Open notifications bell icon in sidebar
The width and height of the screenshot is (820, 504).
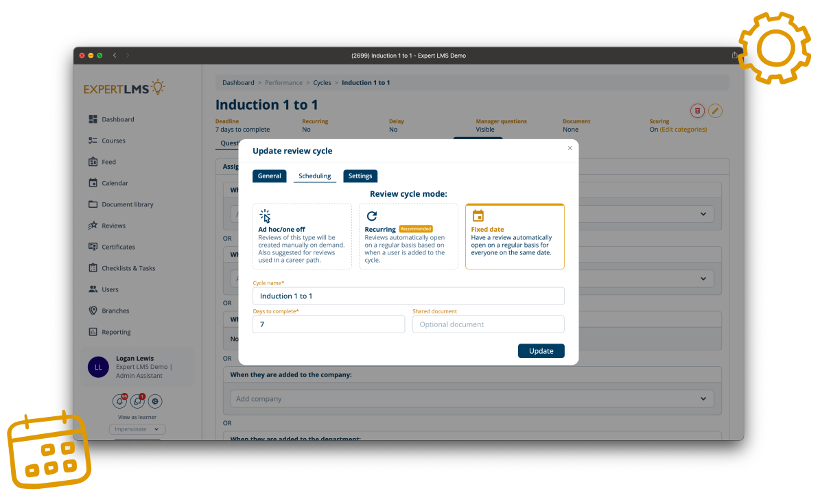[x=120, y=402]
